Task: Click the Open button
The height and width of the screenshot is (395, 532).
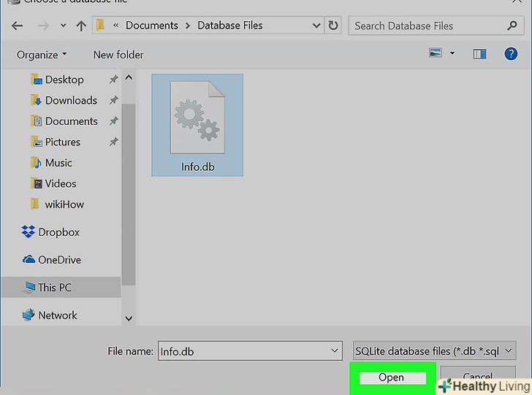Action: 392,377
